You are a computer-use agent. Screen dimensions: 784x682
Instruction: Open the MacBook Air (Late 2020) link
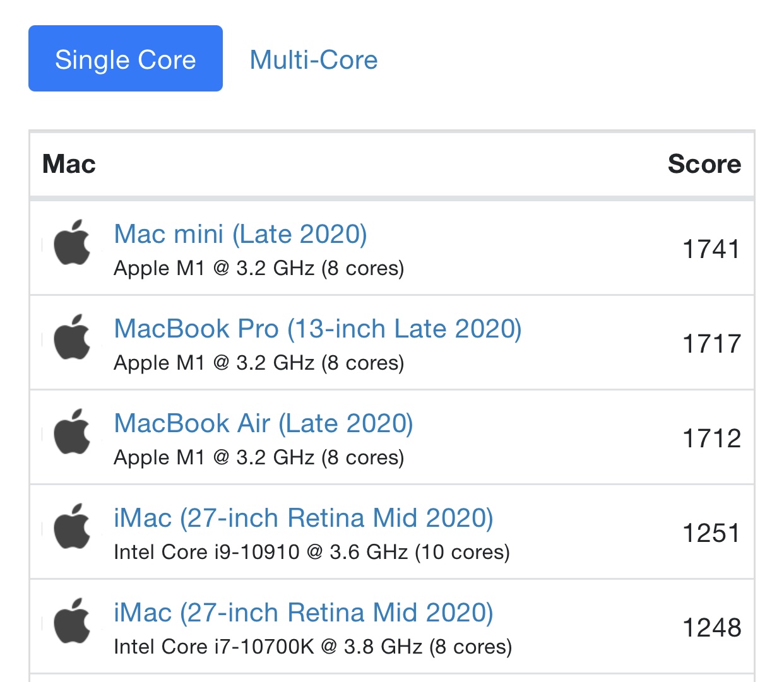coord(263,423)
